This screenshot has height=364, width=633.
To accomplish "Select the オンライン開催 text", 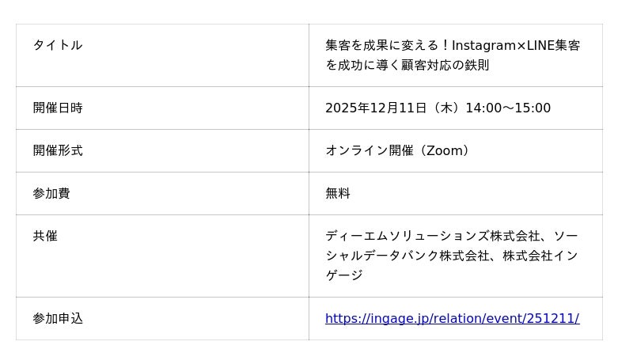I will coord(369,150).
